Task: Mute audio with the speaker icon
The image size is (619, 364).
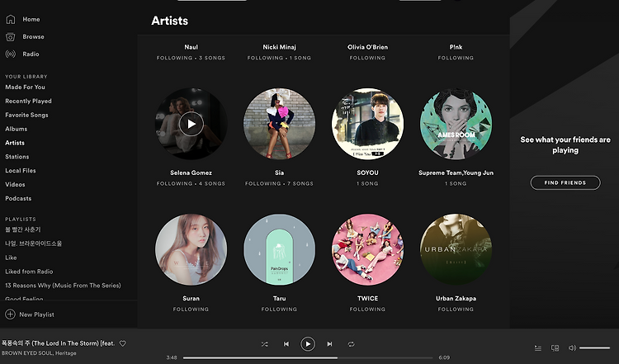Action: pos(572,348)
